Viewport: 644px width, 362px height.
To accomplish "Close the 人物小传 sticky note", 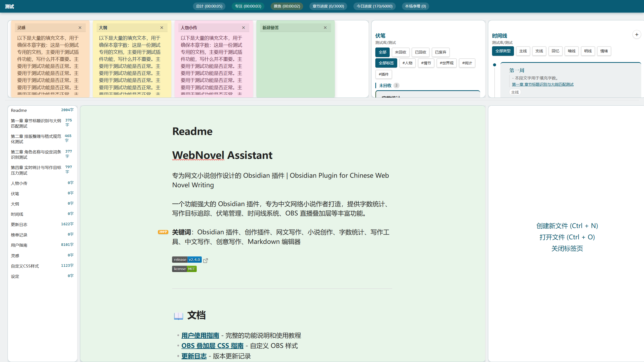I will [244, 28].
